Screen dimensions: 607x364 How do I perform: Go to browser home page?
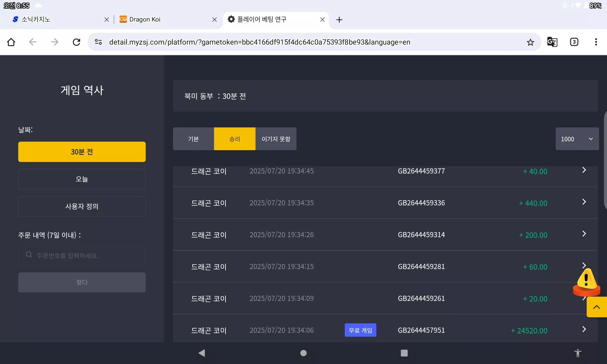point(11,42)
